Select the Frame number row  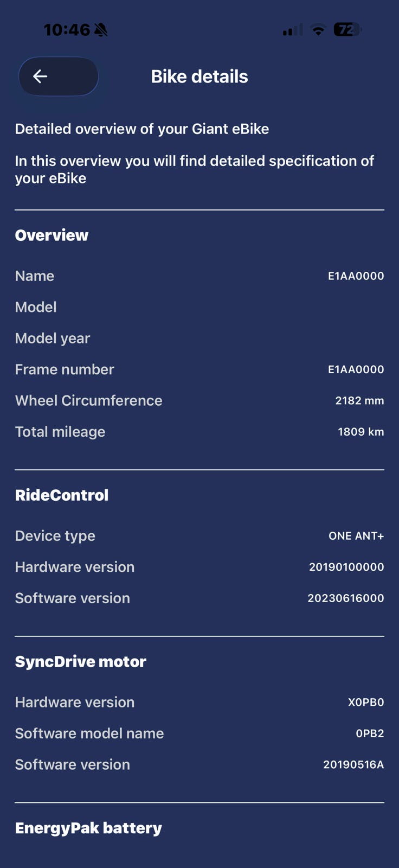click(x=200, y=369)
